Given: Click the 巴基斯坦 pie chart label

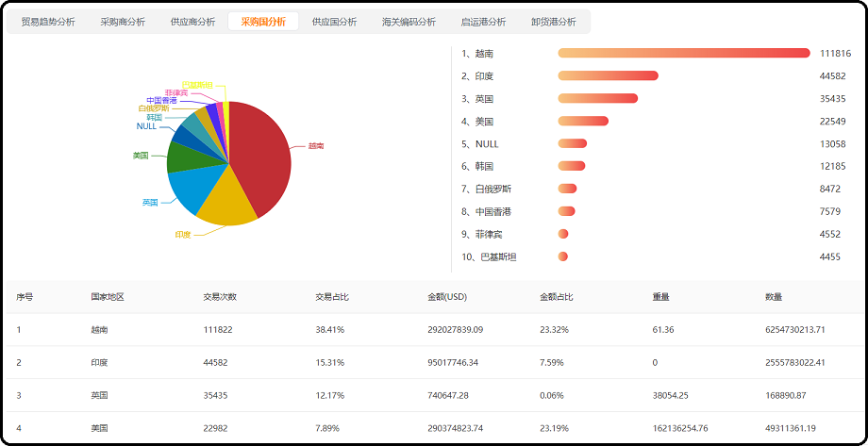Looking at the screenshot, I should click(197, 85).
